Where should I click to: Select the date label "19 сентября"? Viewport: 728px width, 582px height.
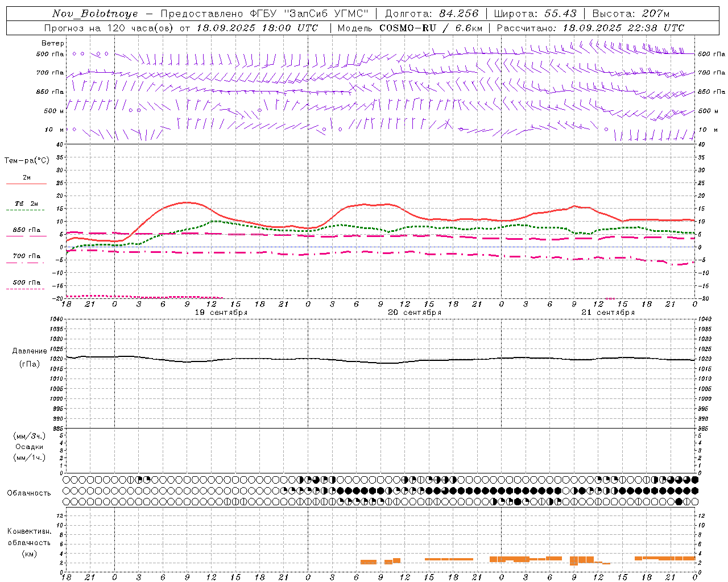[221, 313]
